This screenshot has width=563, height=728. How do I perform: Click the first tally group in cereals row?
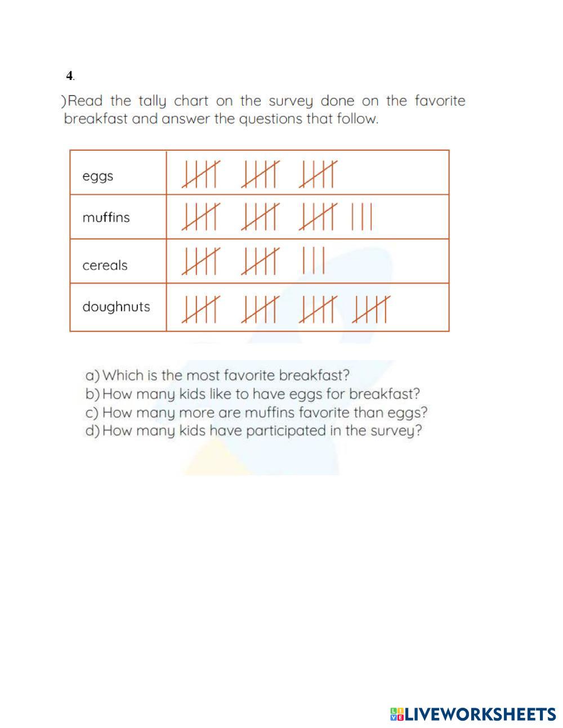tap(200, 260)
